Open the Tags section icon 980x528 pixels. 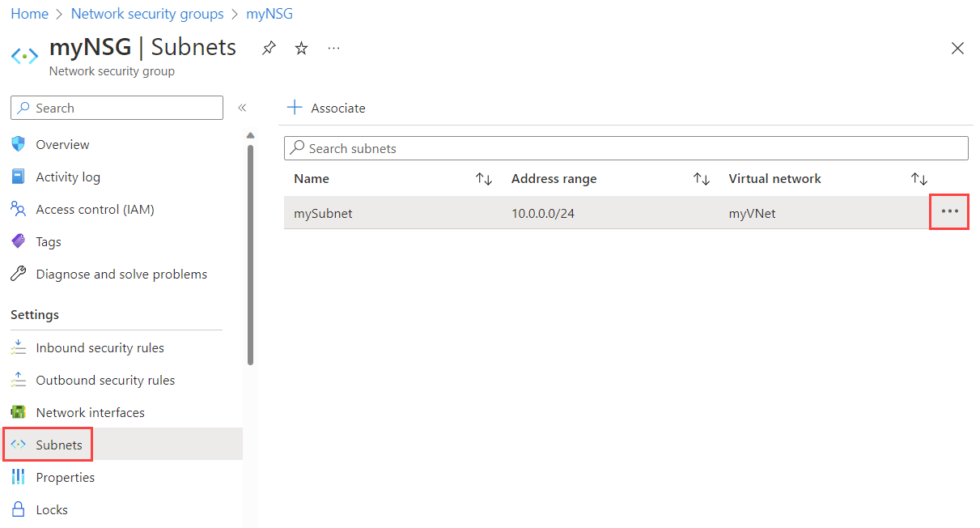point(18,241)
